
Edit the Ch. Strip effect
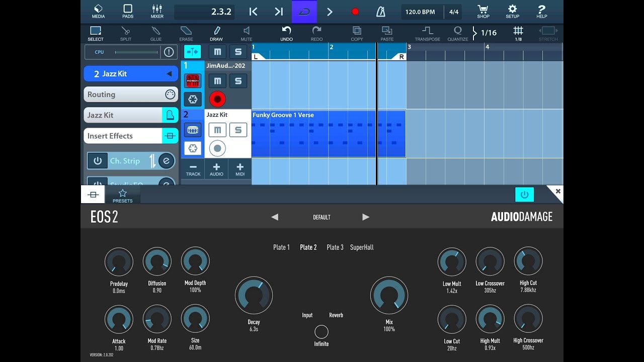166,161
